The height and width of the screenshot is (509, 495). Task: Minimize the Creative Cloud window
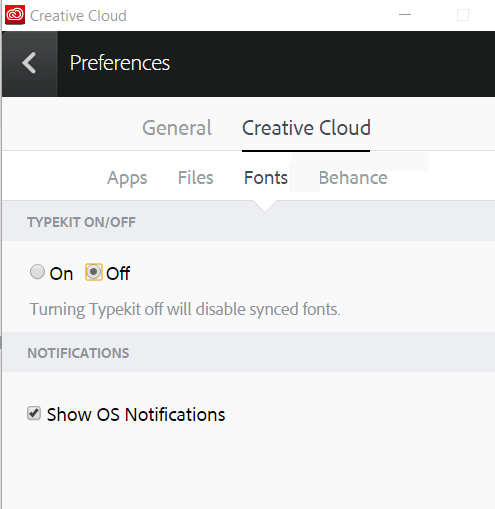405,15
